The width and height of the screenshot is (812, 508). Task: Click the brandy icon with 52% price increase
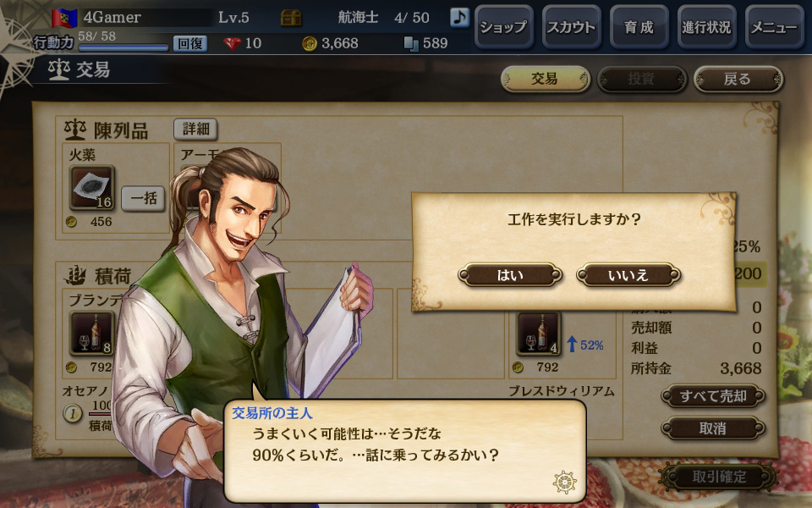pos(539,334)
